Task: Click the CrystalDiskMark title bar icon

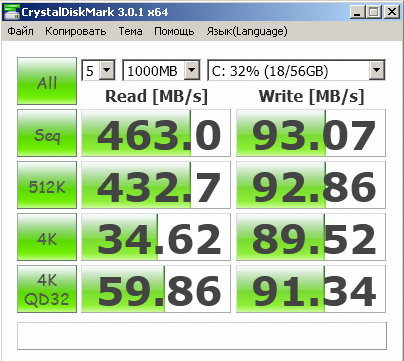Action: pyautogui.click(x=11, y=12)
